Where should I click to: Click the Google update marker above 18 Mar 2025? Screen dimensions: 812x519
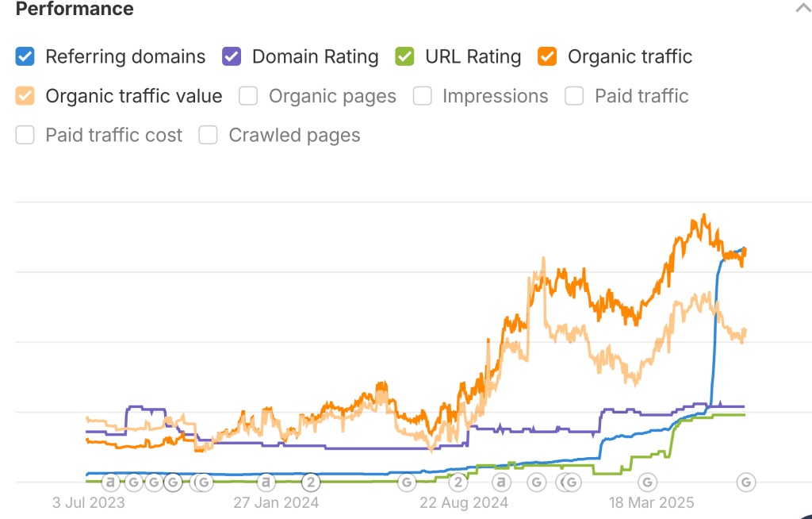click(648, 482)
